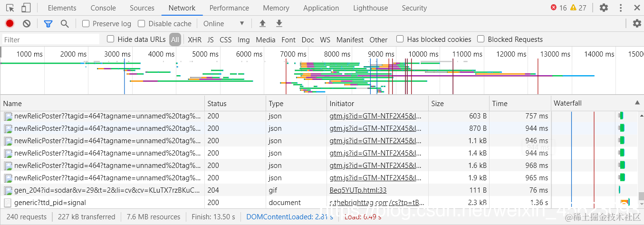Viewport: 644px width, 225px height.
Task: Click the 204 status cell
Action: click(235, 190)
